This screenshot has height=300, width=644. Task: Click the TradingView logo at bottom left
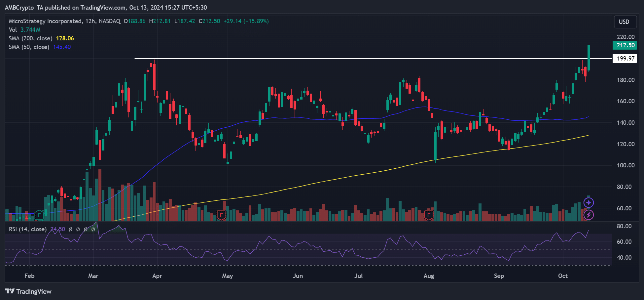(10, 291)
